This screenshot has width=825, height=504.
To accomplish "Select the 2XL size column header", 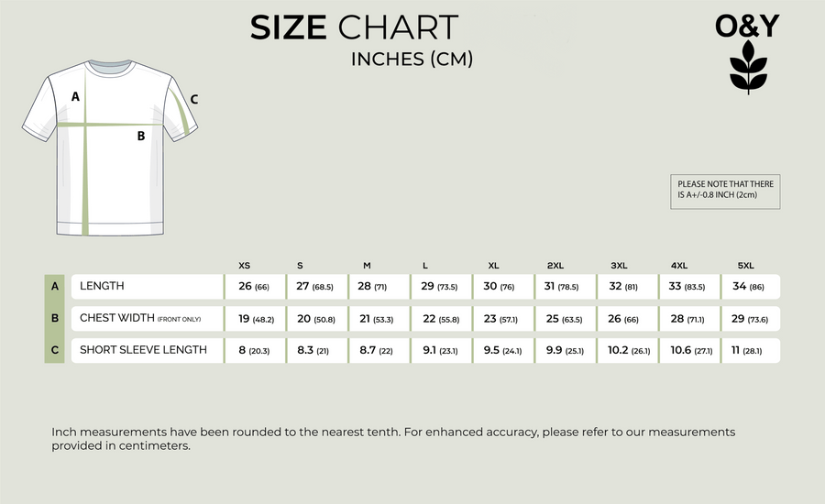I will pos(555,266).
